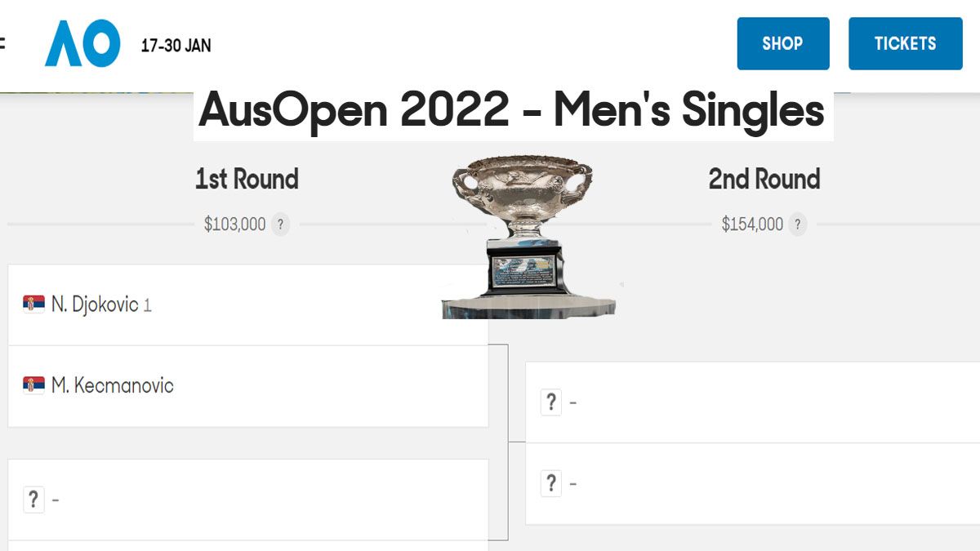Open the SHOP page
This screenshot has width=980, height=551.
pos(782,44)
